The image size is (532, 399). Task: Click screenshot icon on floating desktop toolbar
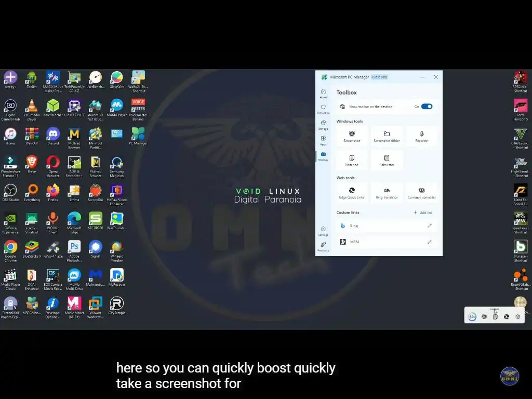pyautogui.click(x=484, y=316)
